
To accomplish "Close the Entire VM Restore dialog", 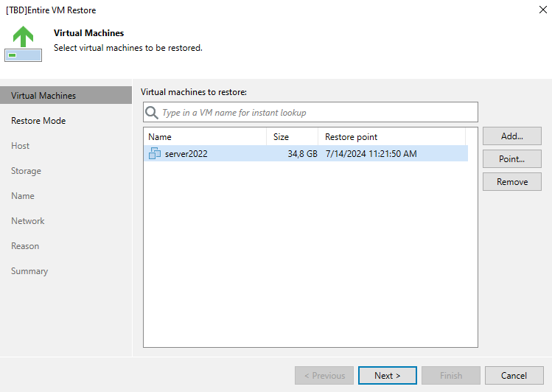I will point(543,10).
